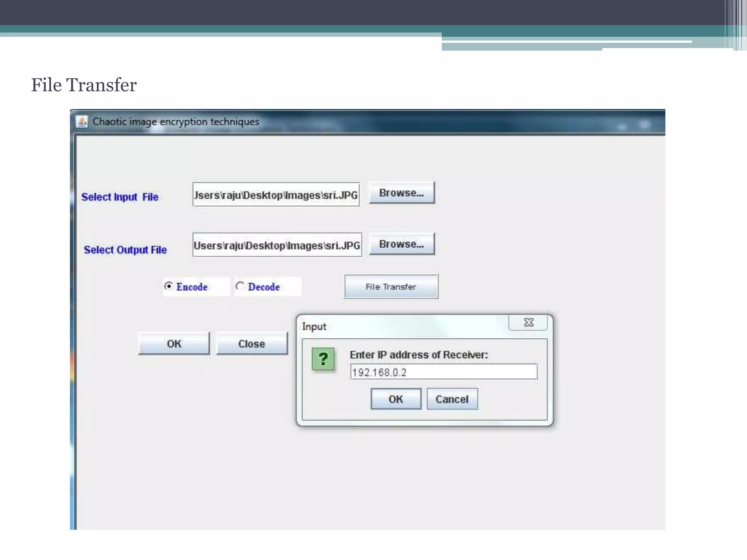The height and width of the screenshot is (560, 747).
Task: Click the 'Input' dialog title
Action: (x=314, y=327)
